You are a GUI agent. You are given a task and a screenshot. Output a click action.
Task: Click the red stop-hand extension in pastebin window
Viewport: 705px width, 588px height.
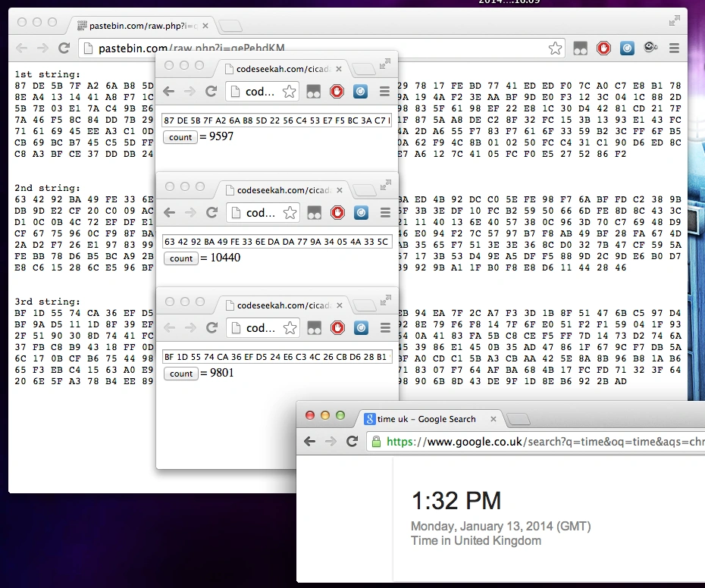pos(603,48)
